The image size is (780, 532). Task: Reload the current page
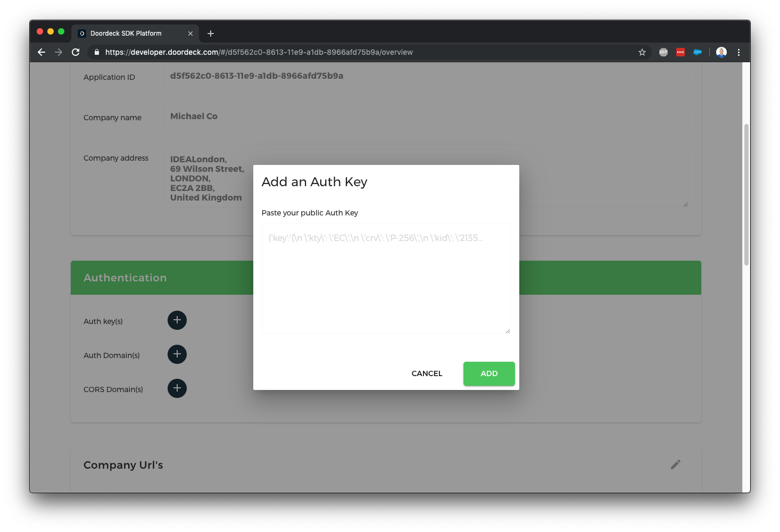(76, 52)
